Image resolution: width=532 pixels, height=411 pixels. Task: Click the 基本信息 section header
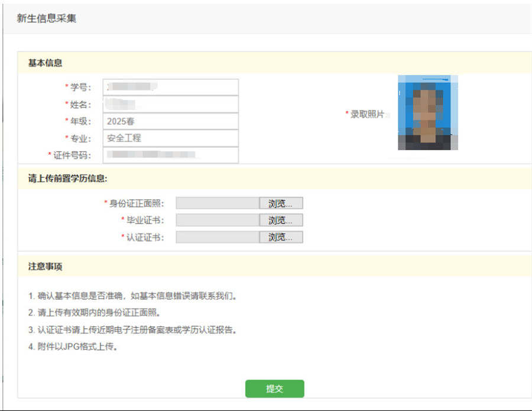[46, 63]
